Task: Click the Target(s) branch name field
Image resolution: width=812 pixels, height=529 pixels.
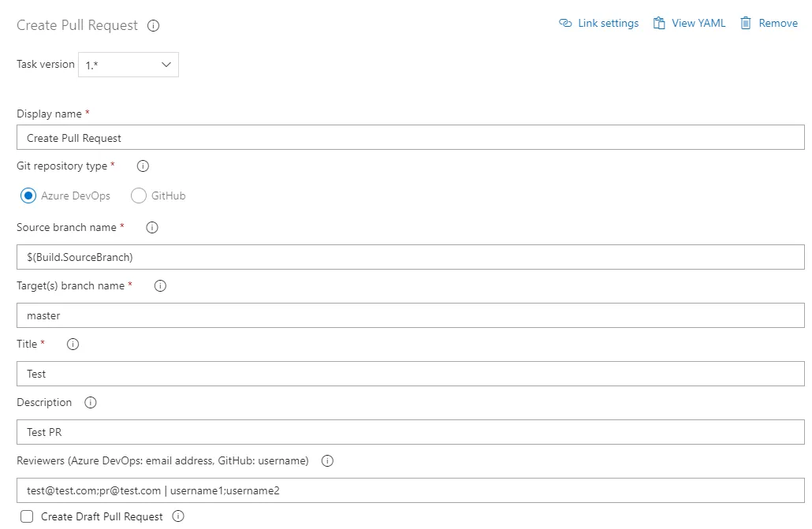Action: coord(410,315)
